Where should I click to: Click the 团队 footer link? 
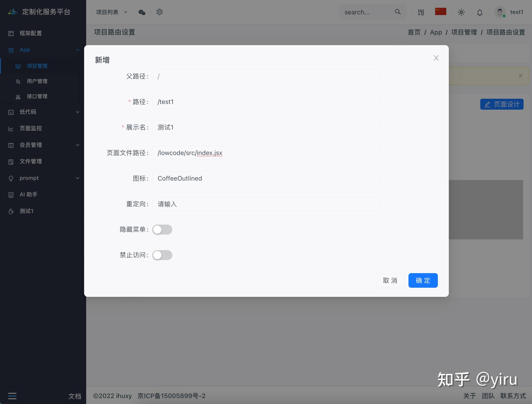[x=488, y=396]
